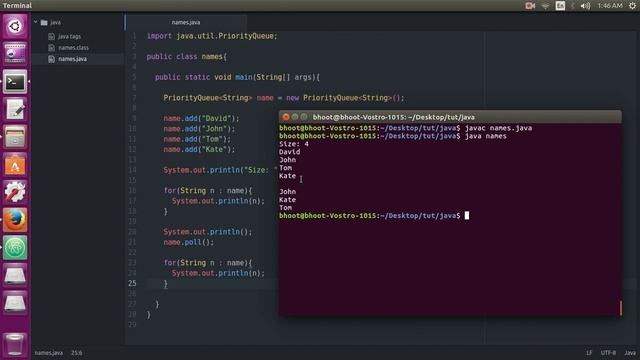This screenshot has height=360, width=640.
Task: Click the Terminal icon in the dock
Action: click(x=15, y=82)
